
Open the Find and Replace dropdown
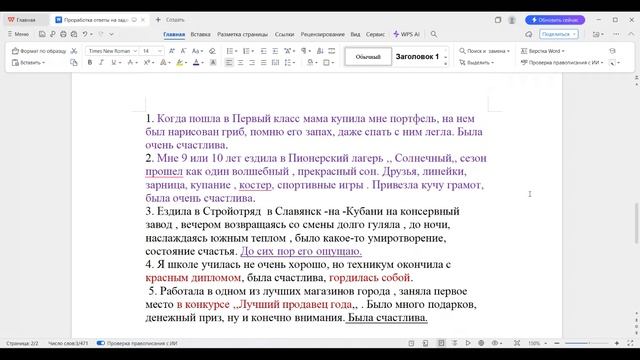485,51
